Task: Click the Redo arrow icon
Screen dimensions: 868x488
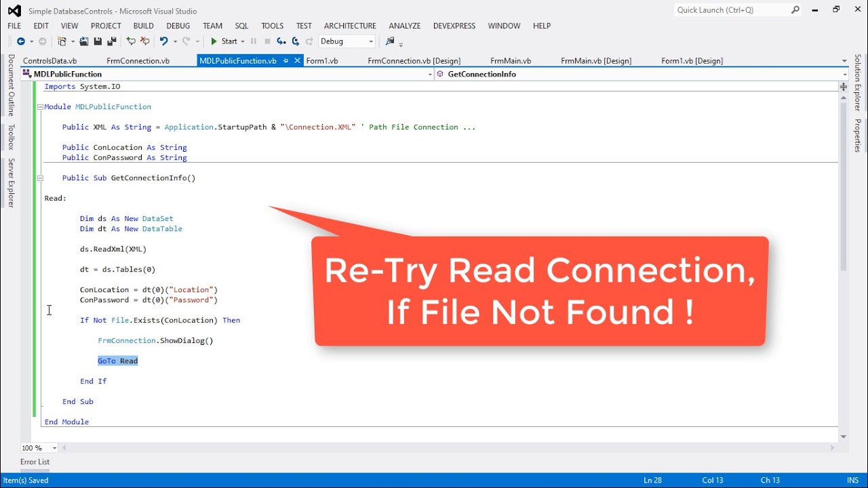Action: coord(186,41)
